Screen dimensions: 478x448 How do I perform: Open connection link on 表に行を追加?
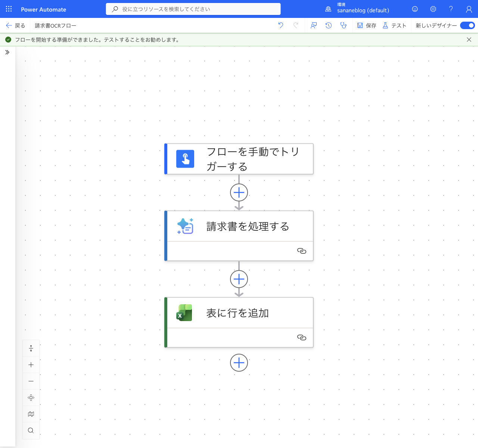pyautogui.click(x=302, y=337)
